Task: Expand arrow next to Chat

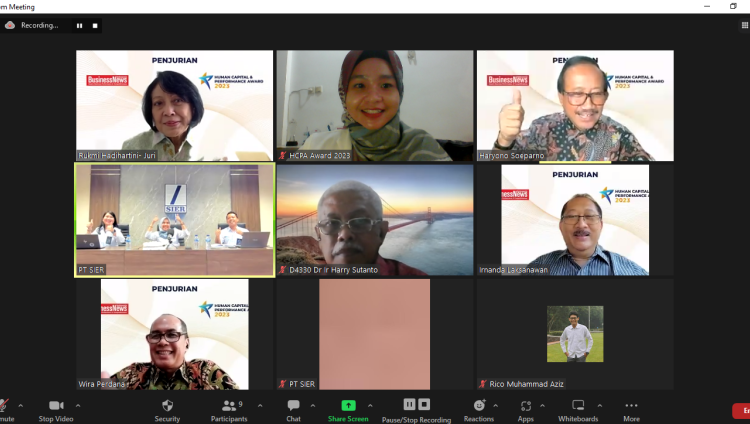Action: pos(312,405)
